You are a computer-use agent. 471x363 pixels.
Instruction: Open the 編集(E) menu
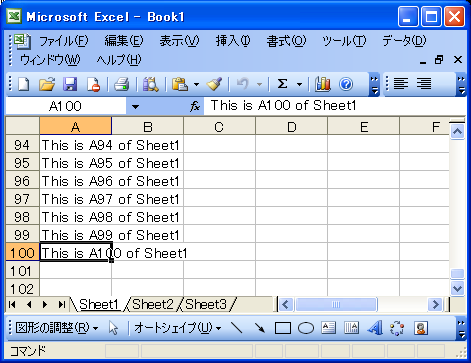pos(124,41)
